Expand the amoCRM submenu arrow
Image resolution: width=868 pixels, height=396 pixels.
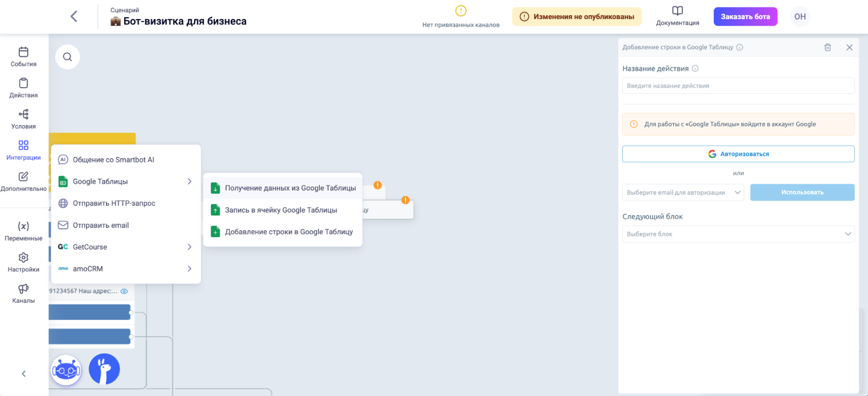tap(189, 269)
